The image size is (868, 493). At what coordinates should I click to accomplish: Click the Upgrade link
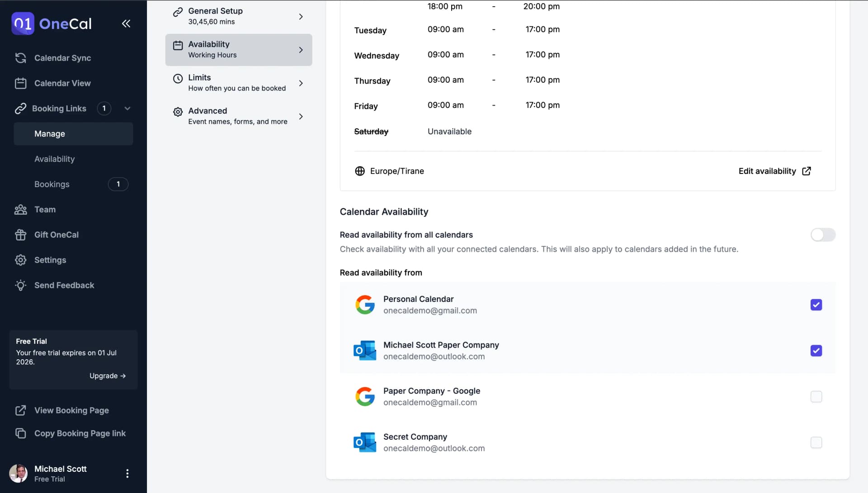point(108,376)
